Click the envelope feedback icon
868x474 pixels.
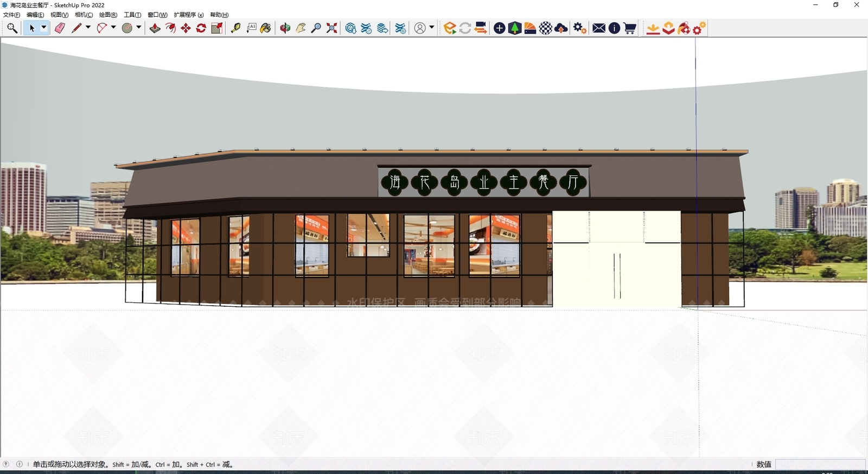[599, 28]
